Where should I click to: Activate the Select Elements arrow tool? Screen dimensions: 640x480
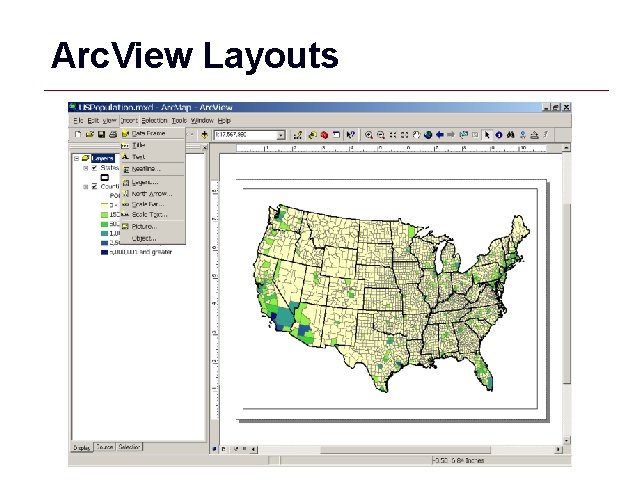coord(487,135)
